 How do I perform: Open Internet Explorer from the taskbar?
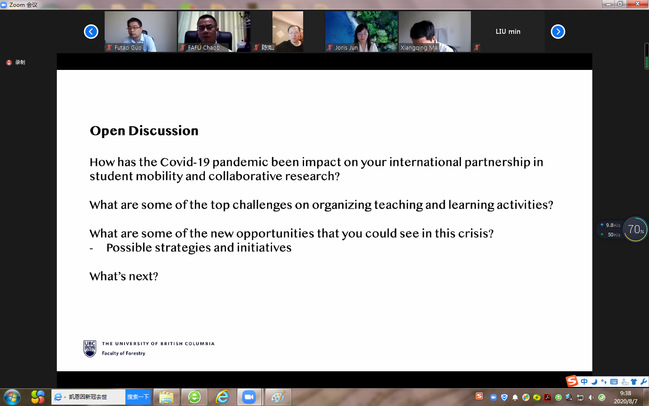pos(221,396)
